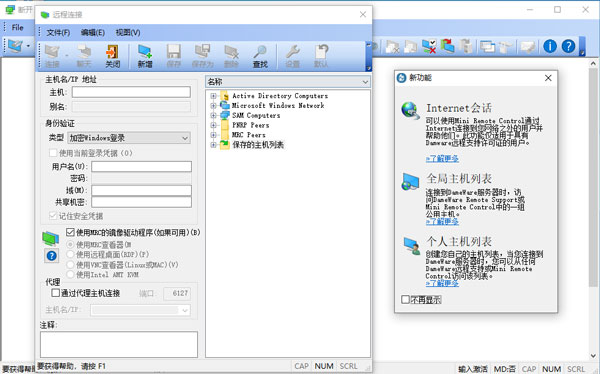Click the 远程连接 dialog title icon
This screenshot has height=374, width=600.
(x=45, y=15)
